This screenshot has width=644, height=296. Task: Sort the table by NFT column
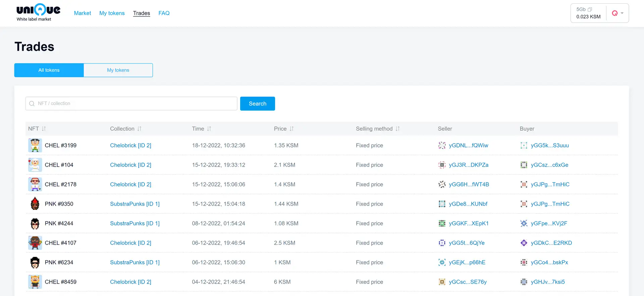[x=44, y=129]
